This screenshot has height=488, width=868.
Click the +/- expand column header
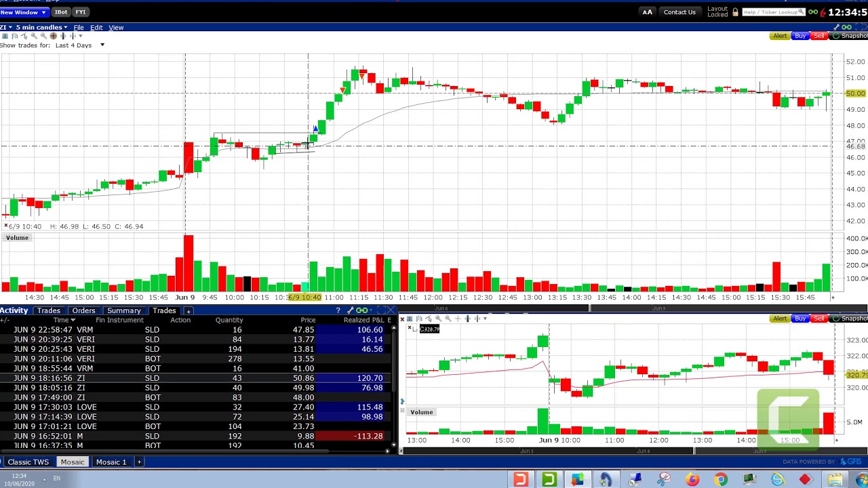pyautogui.click(x=5, y=320)
